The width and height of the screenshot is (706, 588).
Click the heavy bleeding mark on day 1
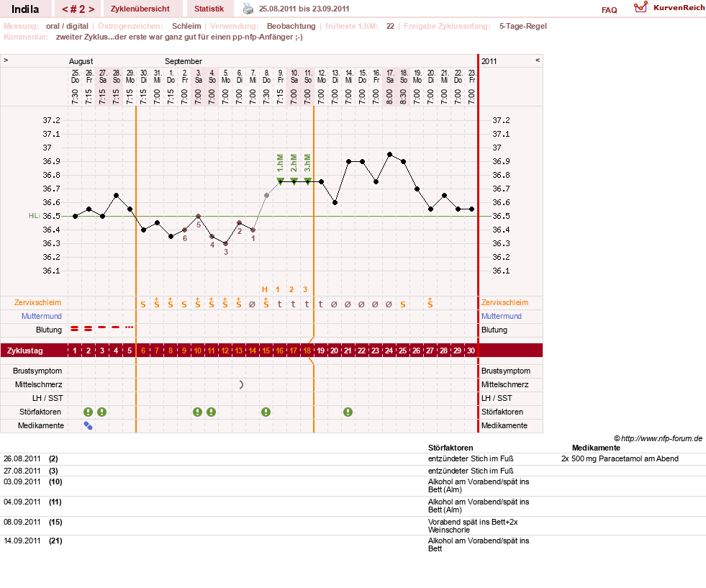(x=75, y=329)
